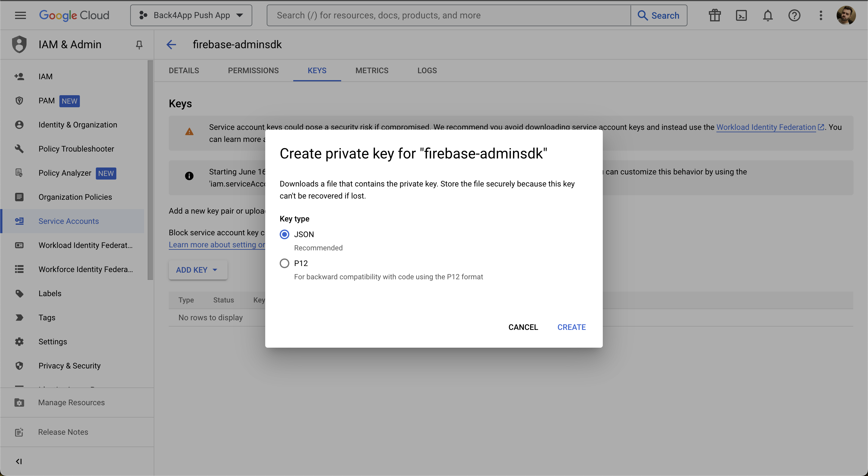868x476 pixels.
Task: Expand the ADD KEY dropdown
Action: (198, 270)
